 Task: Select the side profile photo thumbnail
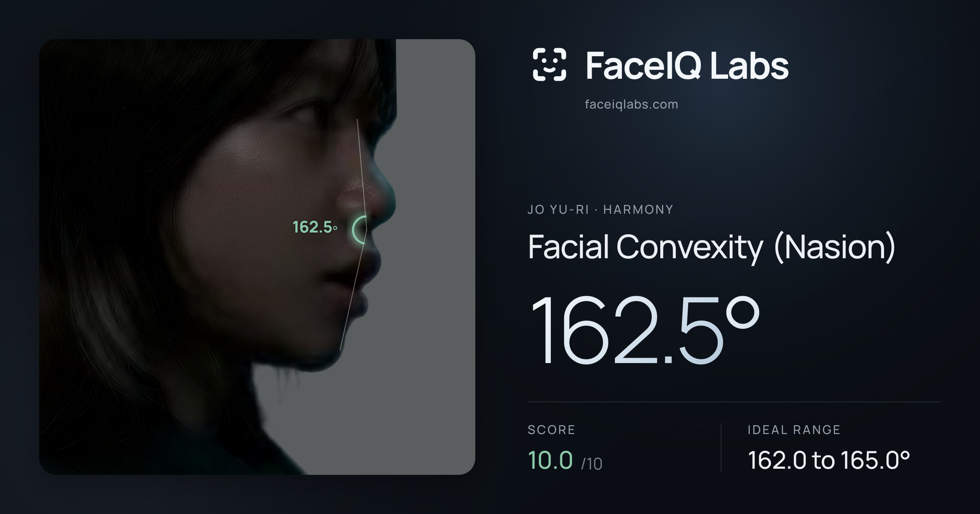[257, 257]
